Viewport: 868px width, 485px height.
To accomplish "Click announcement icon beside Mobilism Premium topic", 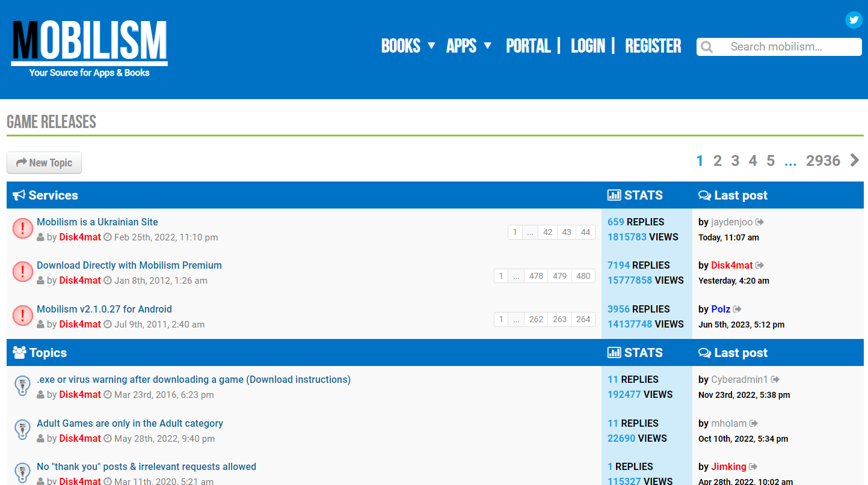I will 23,272.
